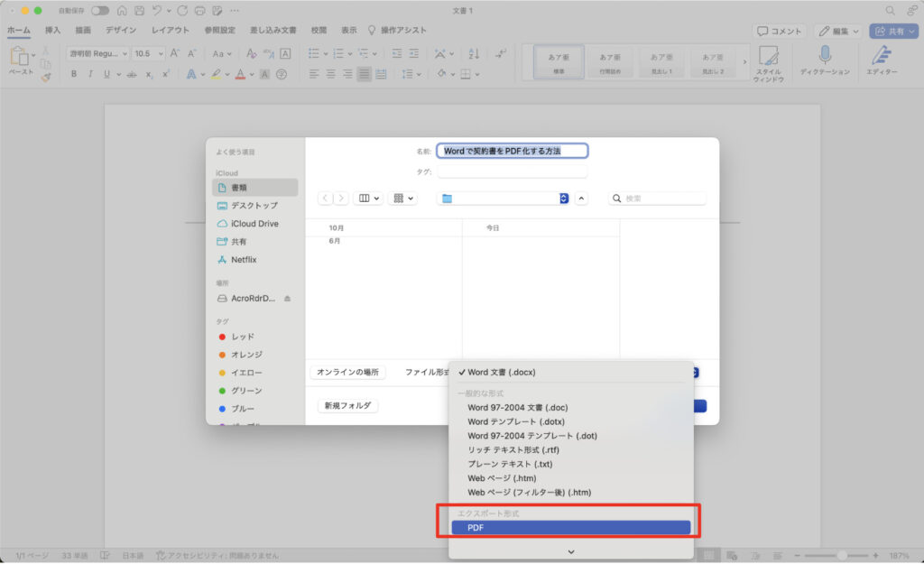Screen dimensions: 924x564
Task: Select デスクトップ in the sidebar
Action: (254, 206)
